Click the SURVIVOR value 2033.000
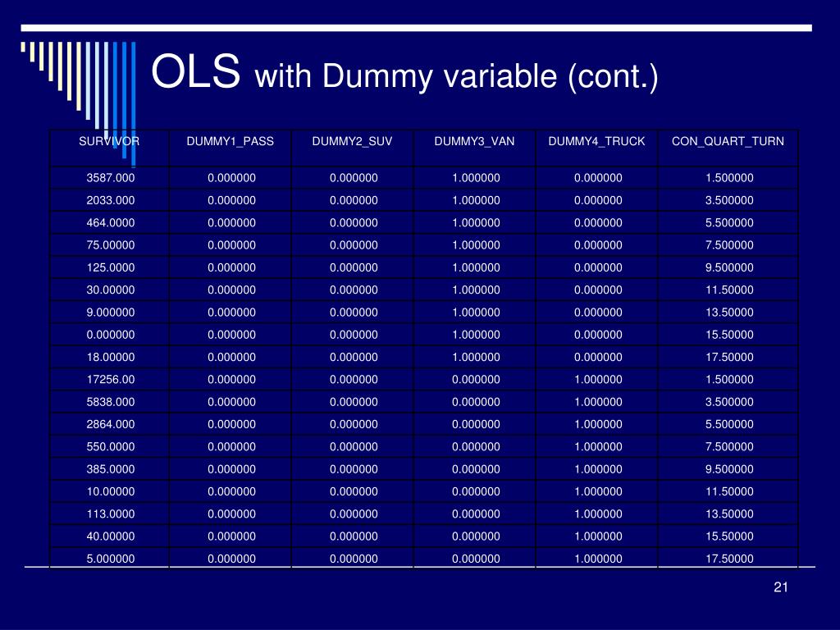Viewport: 840px width, 630px height. pyautogui.click(x=111, y=200)
